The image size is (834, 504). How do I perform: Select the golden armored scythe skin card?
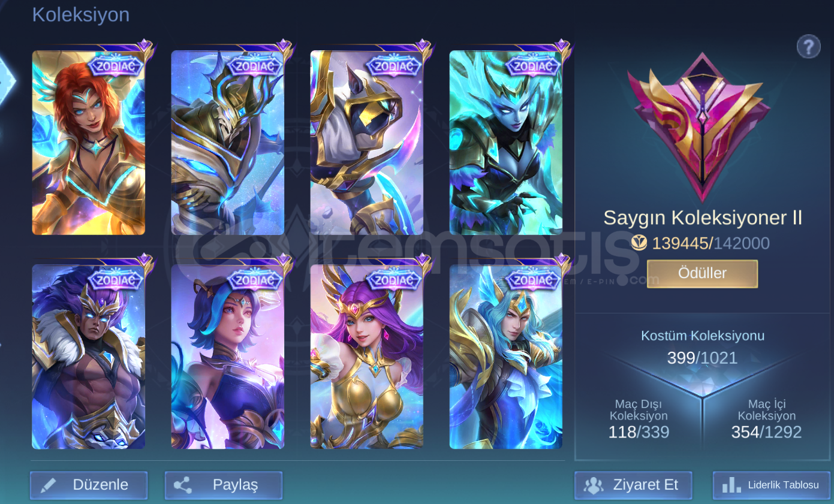coord(228,142)
